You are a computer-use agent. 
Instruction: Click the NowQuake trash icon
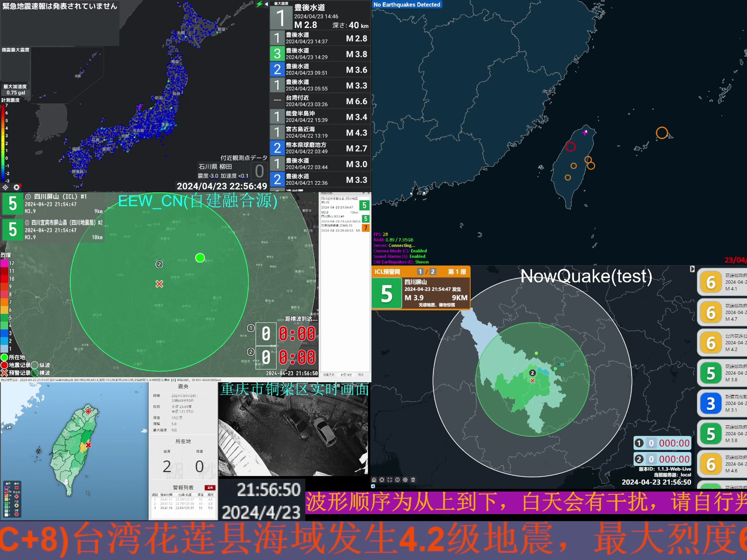pyautogui.click(x=413, y=480)
